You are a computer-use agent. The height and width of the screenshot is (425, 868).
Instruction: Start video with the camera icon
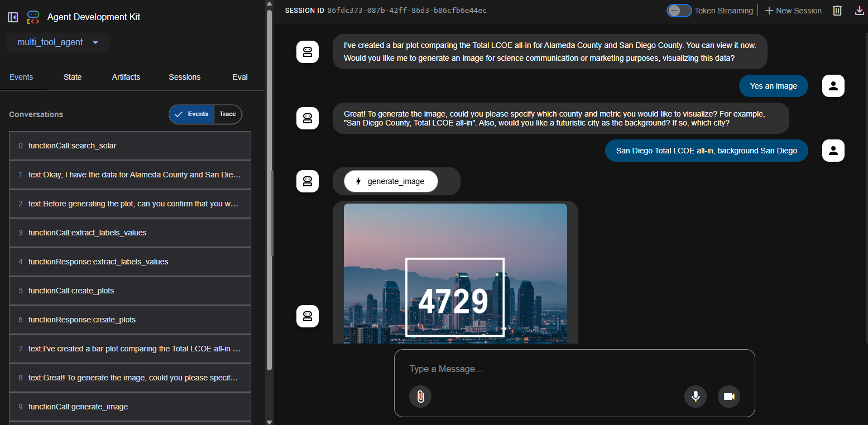729,397
